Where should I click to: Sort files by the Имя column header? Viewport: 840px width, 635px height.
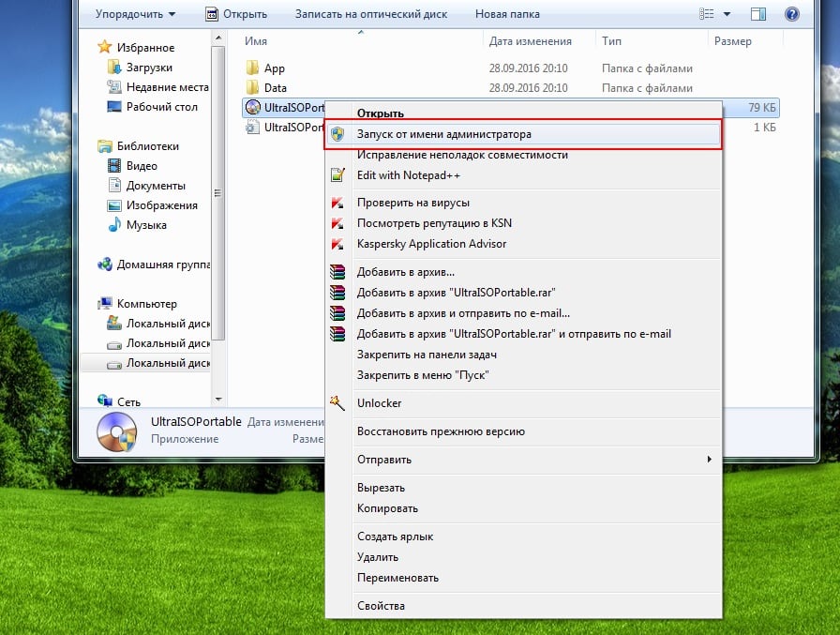tap(256, 41)
